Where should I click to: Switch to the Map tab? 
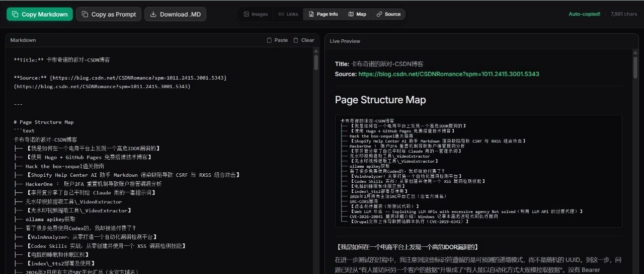click(357, 14)
